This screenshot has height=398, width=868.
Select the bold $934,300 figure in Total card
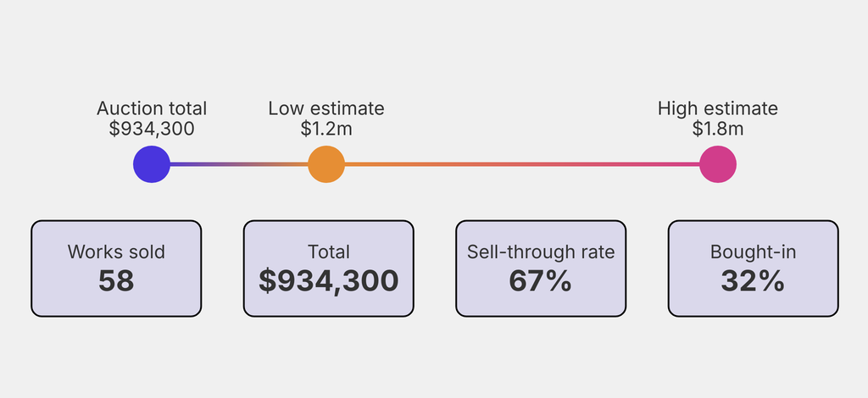click(329, 281)
